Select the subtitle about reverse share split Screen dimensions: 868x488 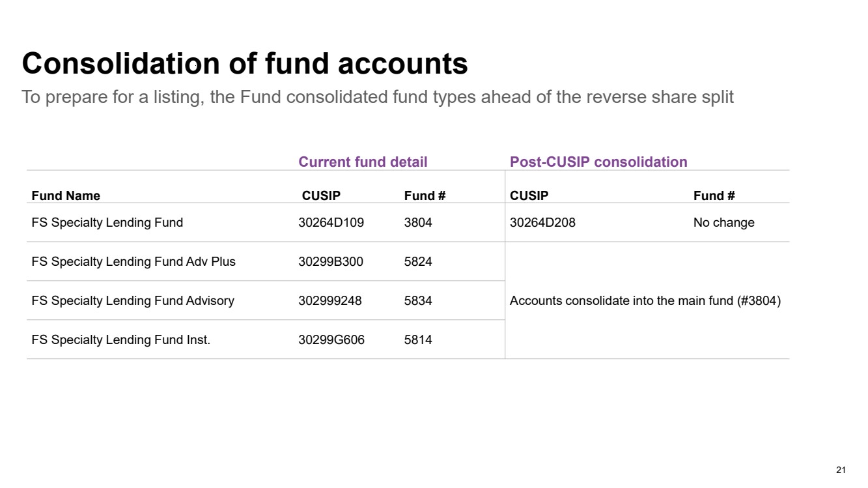(378, 97)
